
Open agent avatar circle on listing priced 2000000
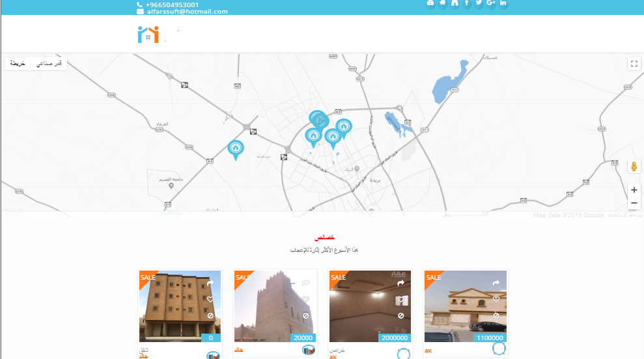(404, 354)
